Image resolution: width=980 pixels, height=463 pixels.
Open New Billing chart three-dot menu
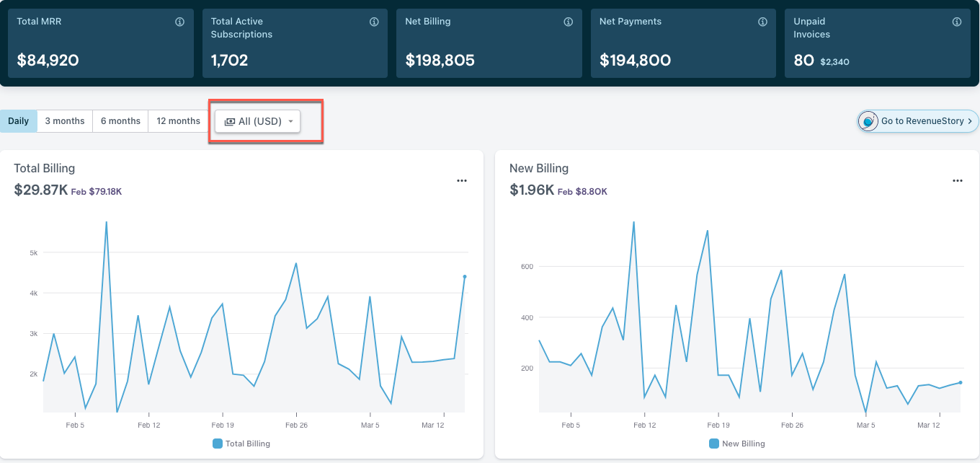click(958, 181)
